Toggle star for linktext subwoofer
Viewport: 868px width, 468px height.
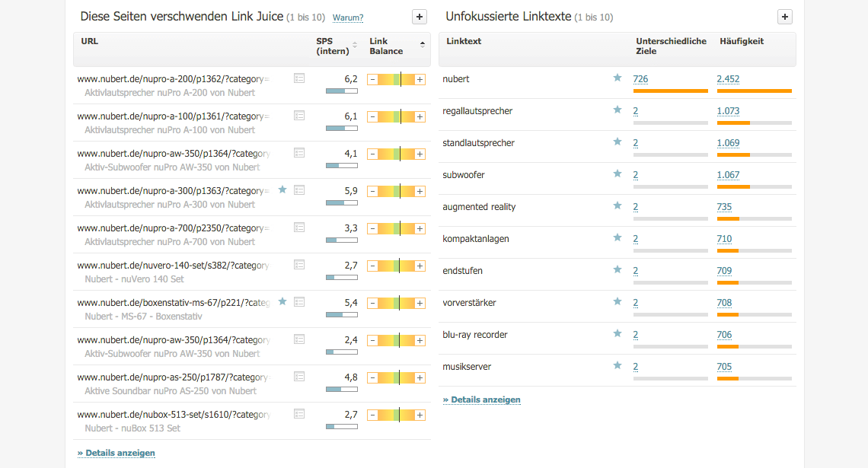click(617, 174)
